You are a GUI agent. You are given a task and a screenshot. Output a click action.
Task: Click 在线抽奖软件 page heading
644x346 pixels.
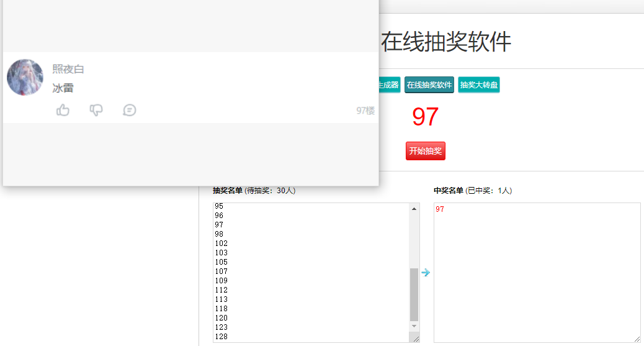click(x=446, y=42)
